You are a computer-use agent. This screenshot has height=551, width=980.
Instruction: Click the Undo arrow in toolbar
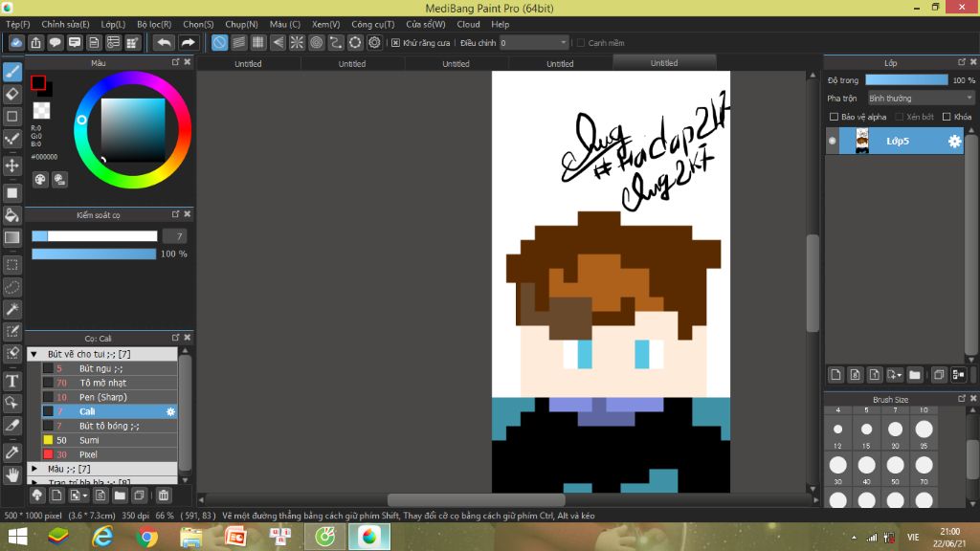[164, 42]
